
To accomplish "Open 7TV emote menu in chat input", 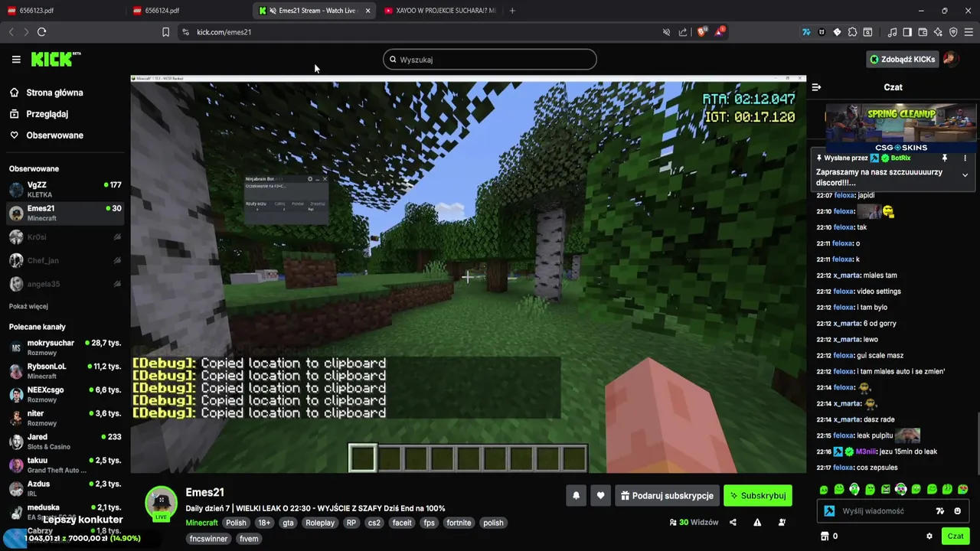I will click(x=940, y=511).
